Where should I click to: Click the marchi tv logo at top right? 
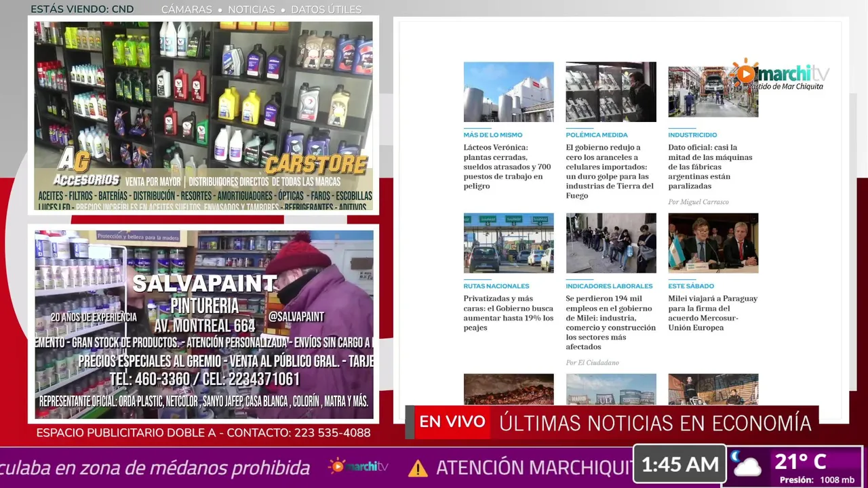[780, 75]
